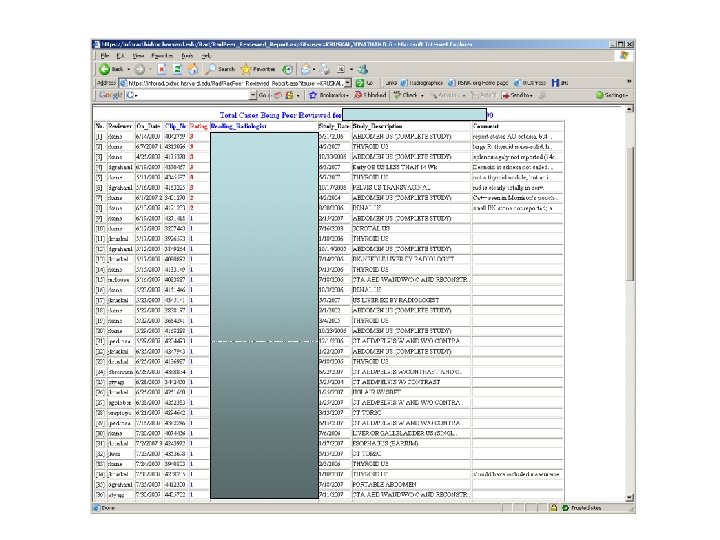Open the Google search box dropdown arrow

click(x=253, y=95)
